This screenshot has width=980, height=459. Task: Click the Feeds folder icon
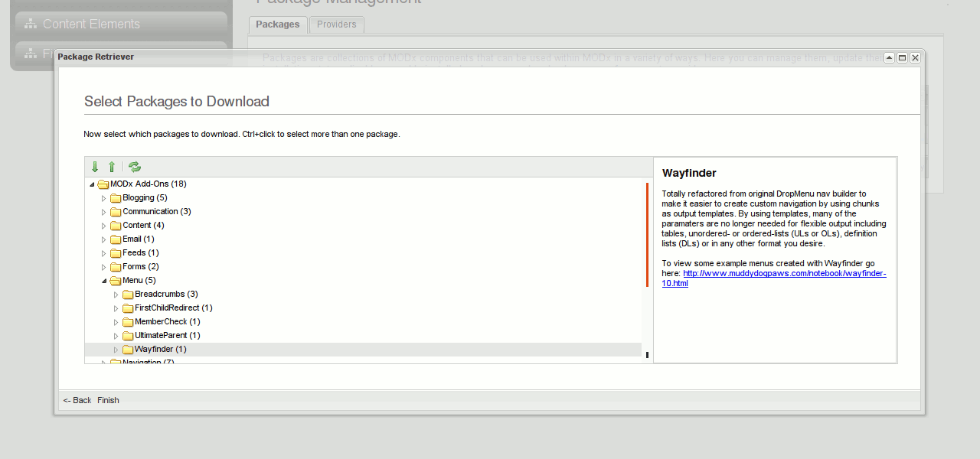point(116,253)
